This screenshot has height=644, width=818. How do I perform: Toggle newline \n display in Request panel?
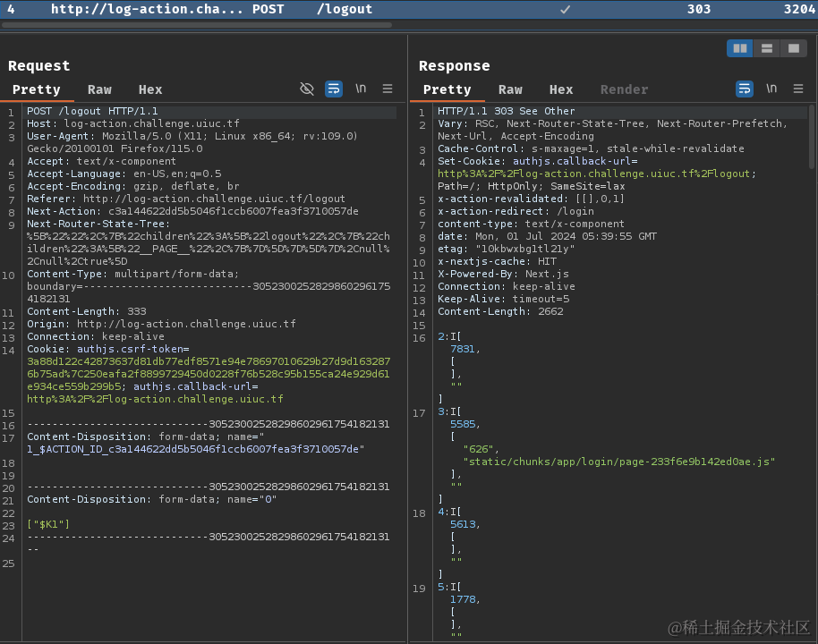(361, 89)
